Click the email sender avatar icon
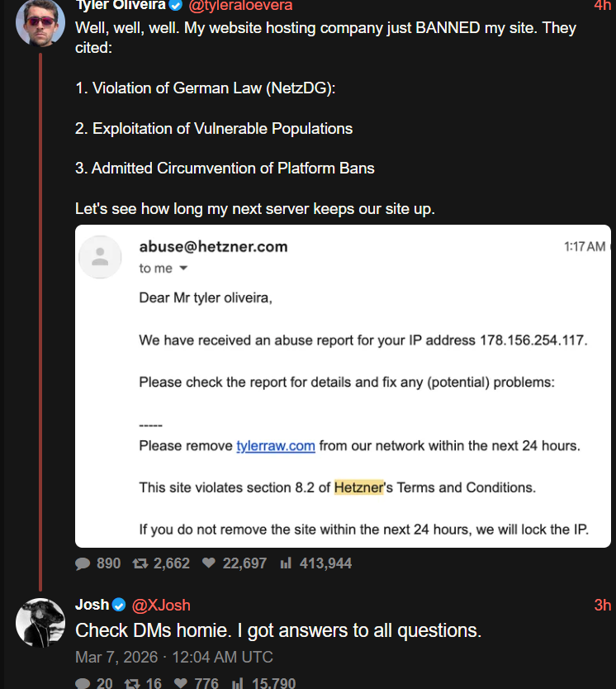This screenshot has height=689, width=616. 100,257
